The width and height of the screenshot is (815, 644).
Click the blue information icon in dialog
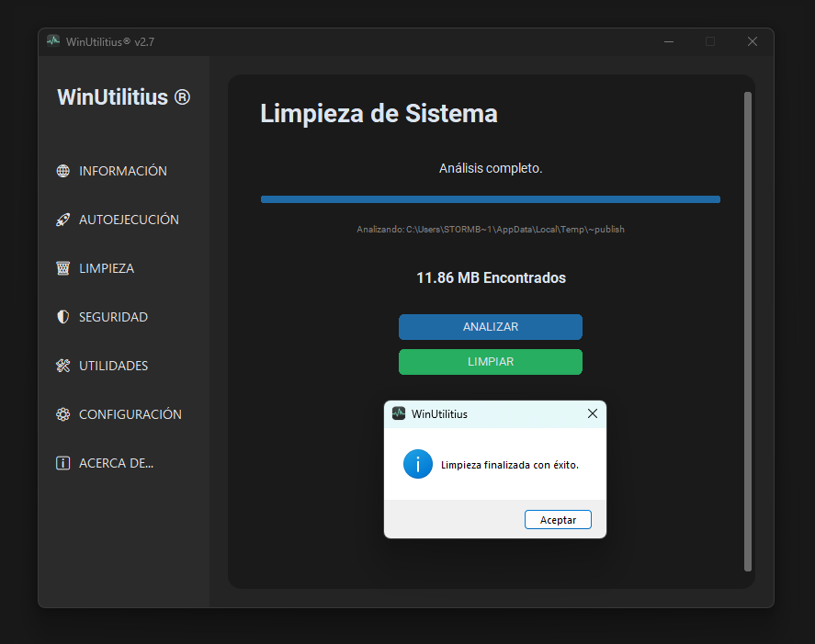418,465
